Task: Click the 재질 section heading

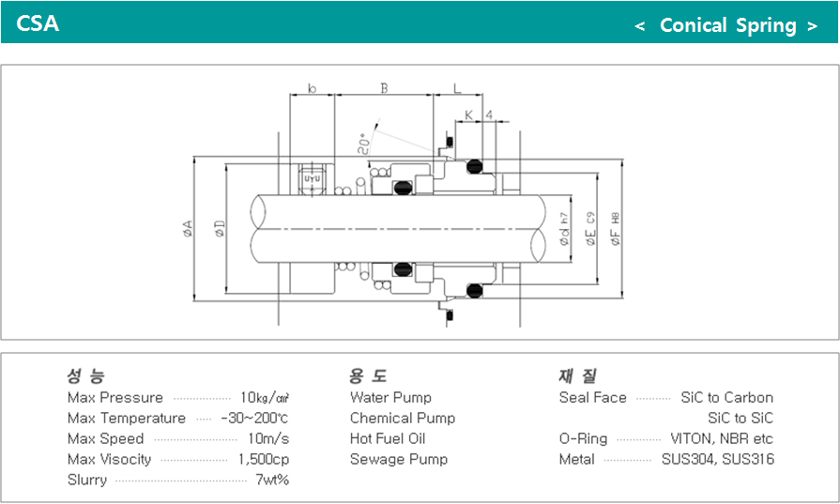Action: tap(577, 376)
